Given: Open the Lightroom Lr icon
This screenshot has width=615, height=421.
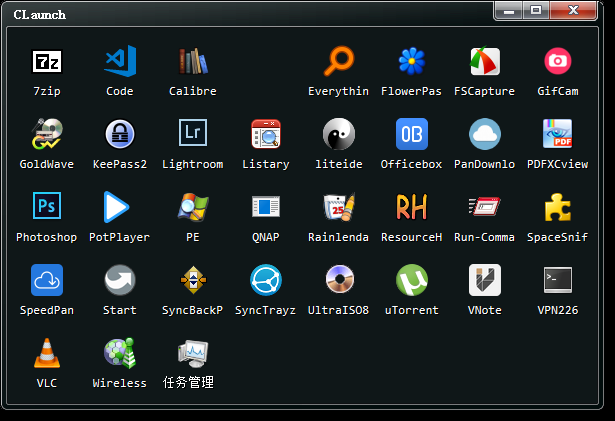Looking at the screenshot, I should 193,133.
